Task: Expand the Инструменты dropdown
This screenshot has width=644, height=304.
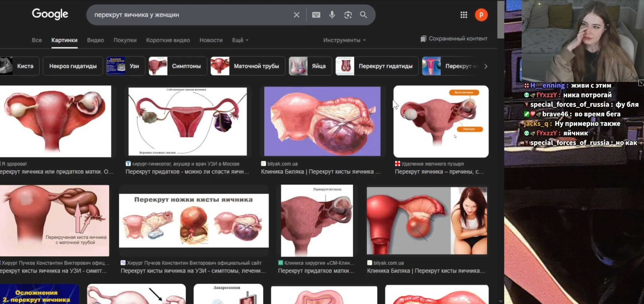Action: click(x=344, y=40)
